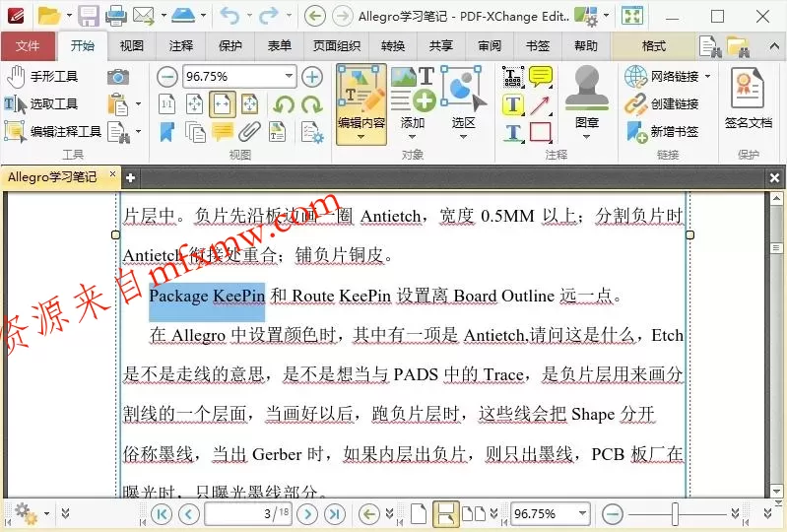Go to the previous page
This screenshot has height=532, width=787.
(x=189, y=514)
